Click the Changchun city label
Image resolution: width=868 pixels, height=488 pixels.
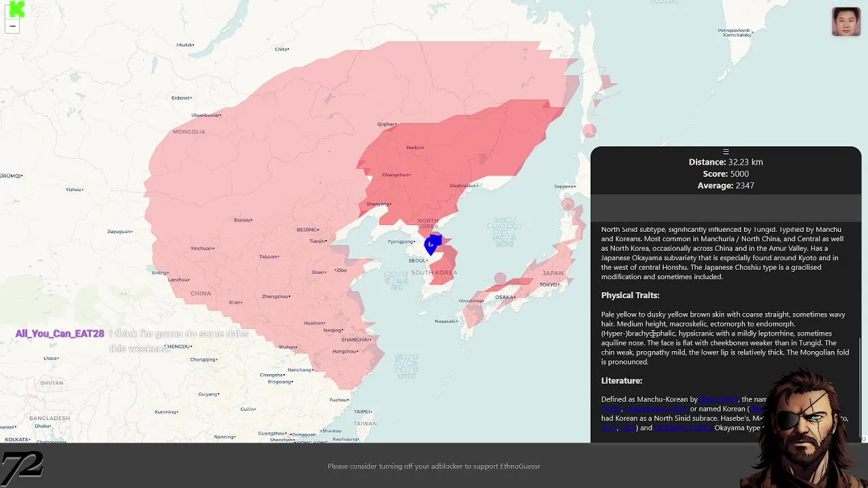[396, 174]
